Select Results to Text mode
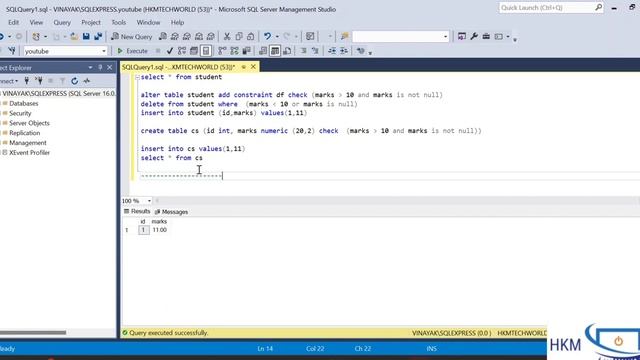 click(263, 51)
